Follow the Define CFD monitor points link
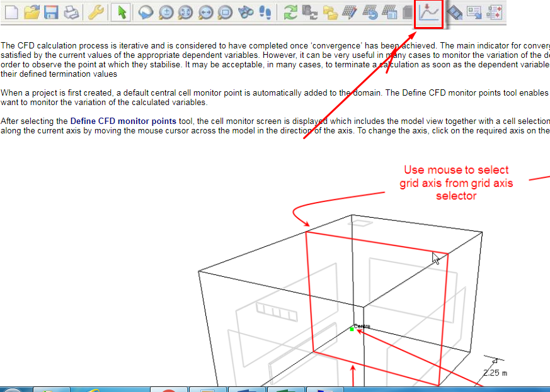 (123, 121)
